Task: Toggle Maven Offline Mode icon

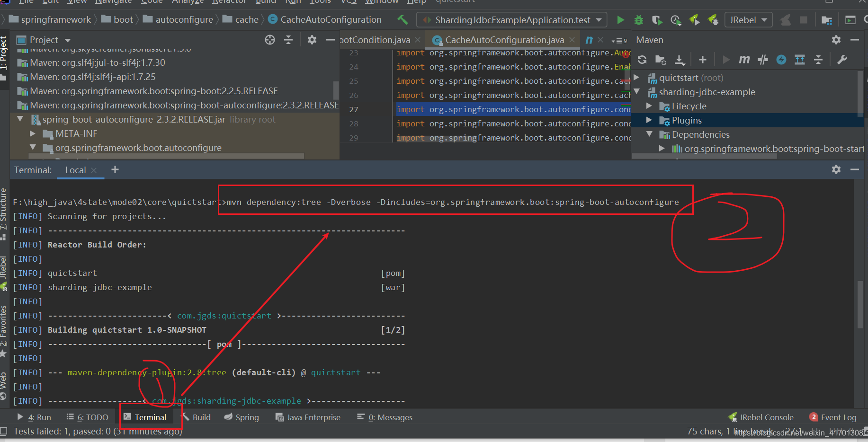Action: point(763,60)
